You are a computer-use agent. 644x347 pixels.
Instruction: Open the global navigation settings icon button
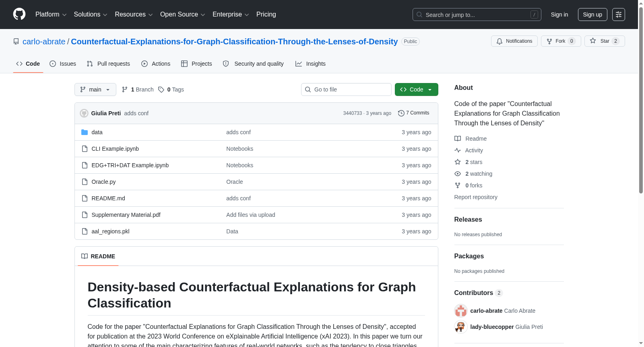pos(619,15)
